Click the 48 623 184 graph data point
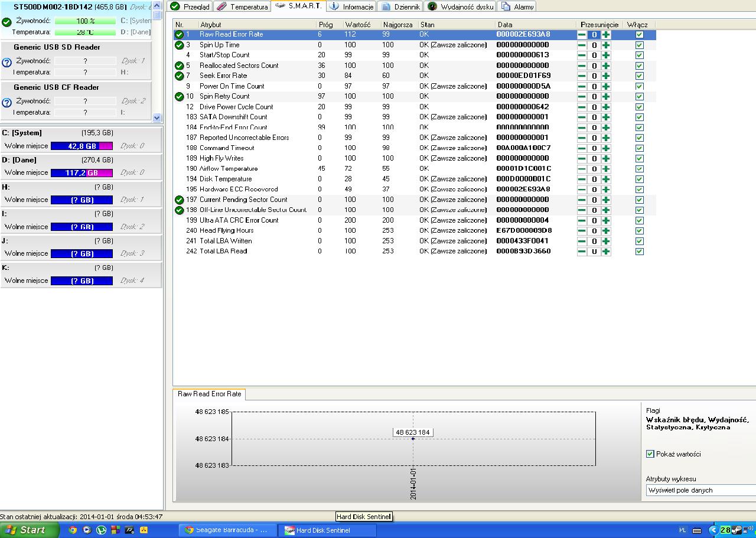 [413, 438]
